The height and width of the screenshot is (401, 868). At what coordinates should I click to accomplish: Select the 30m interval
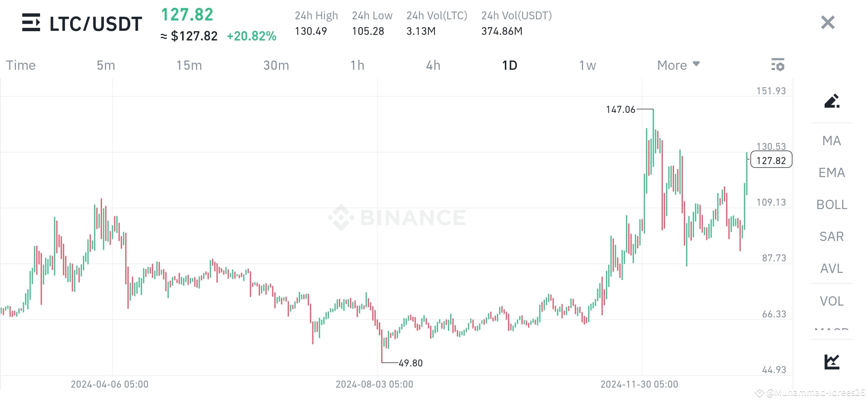point(276,65)
